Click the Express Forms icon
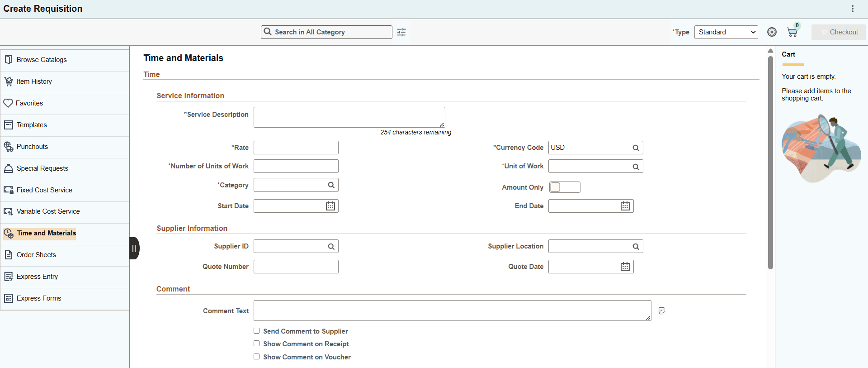 click(9, 298)
